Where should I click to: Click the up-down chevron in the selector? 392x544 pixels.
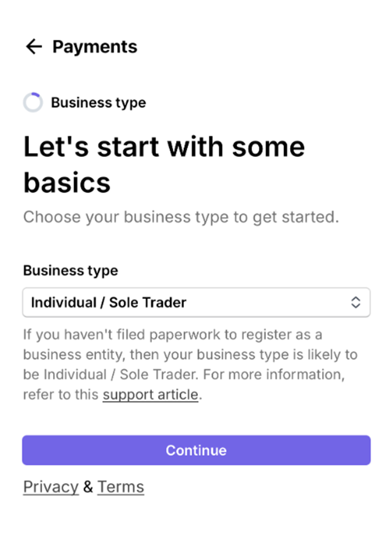(356, 302)
